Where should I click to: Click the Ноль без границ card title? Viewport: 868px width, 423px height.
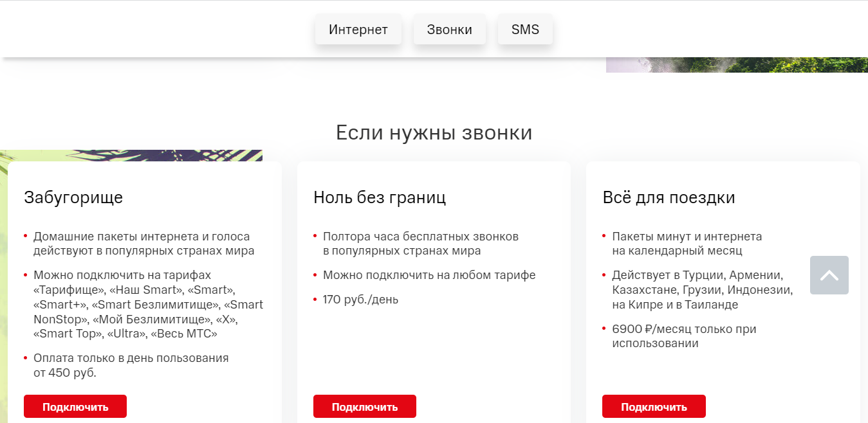(x=379, y=197)
